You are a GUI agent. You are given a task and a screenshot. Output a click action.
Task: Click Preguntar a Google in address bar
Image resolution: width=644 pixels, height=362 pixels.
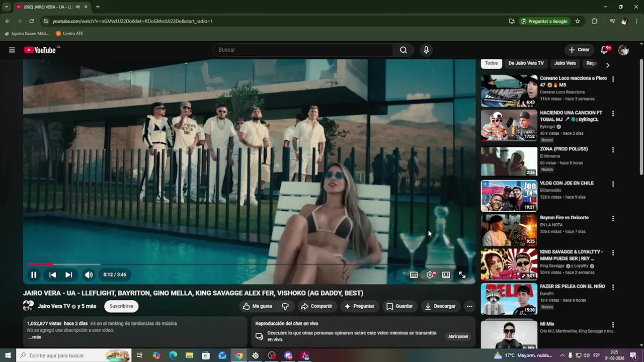[544, 21]
